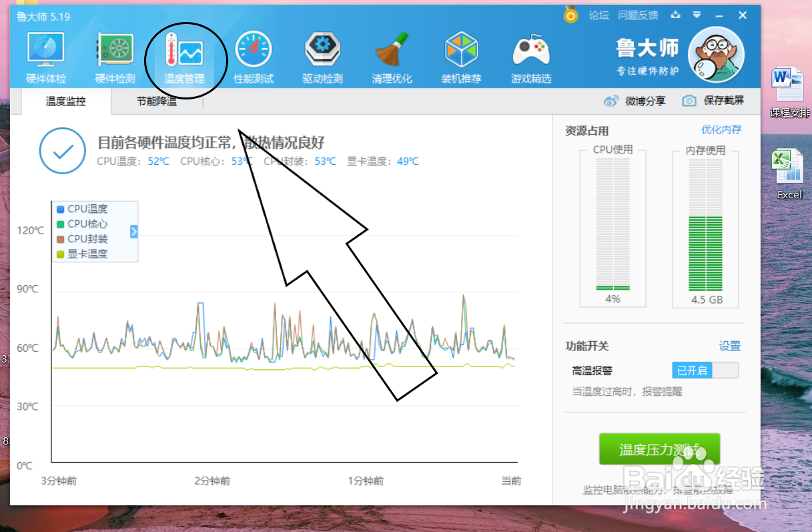The image size is (812, 532).
Task: Click the CPU使用 usage bar
Action: pos(613,224)
